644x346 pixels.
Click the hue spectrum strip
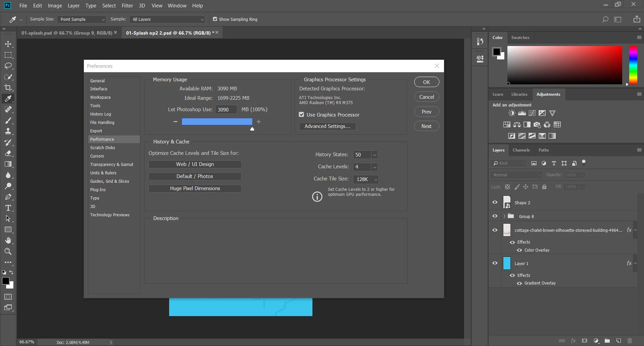tap(633, 65)
